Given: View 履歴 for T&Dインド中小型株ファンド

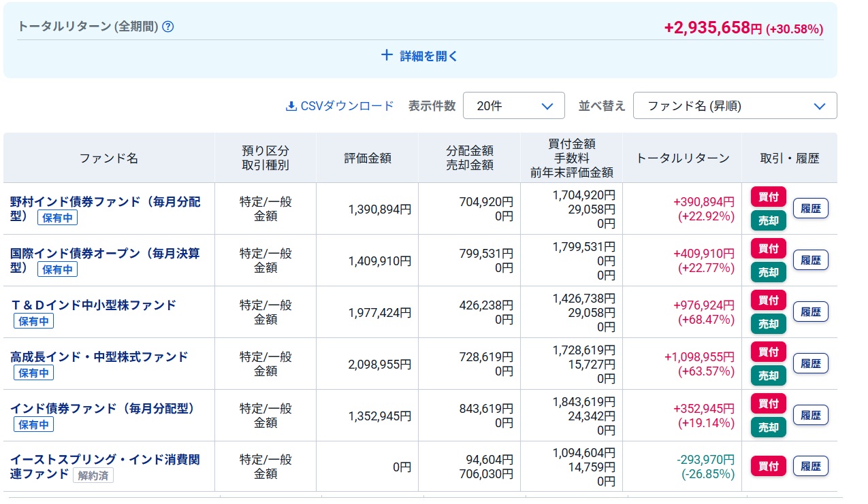Looking at the screenshot, I should coord(810,312).
